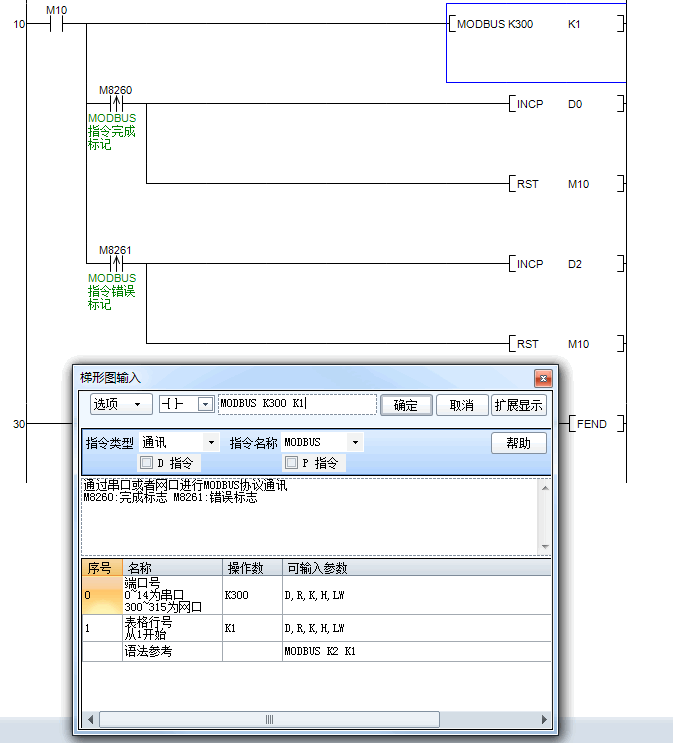This screenshot has width=673, height=743.
Task: Select the 端口号 parameter name cell
Action: coord(173,595)
